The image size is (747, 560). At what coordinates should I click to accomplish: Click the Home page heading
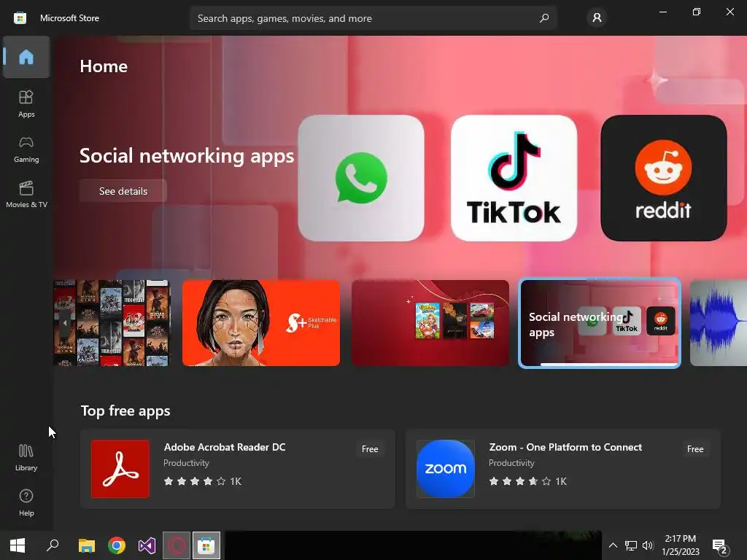[x=104, y=66]
